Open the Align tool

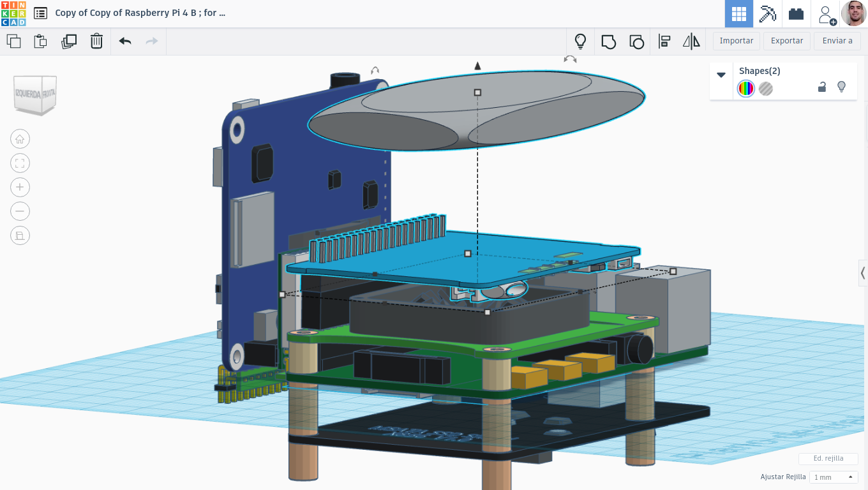(664, 41)
